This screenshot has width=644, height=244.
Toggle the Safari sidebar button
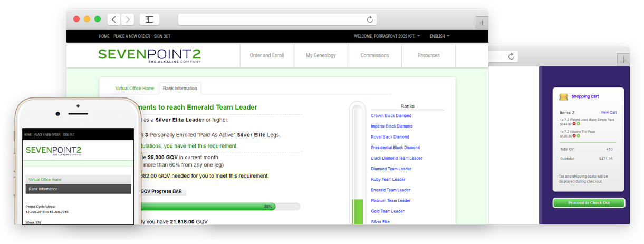(x=149, y=19)
